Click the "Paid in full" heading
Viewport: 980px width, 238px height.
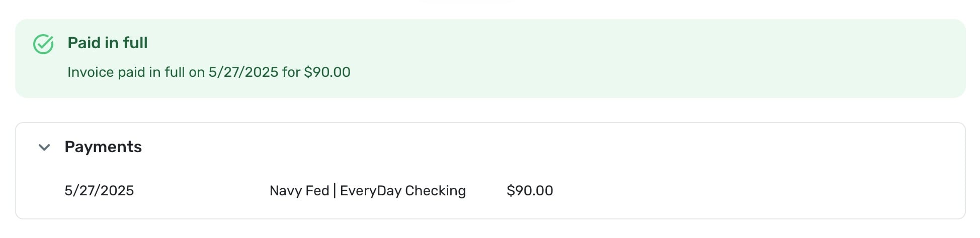tap(107, 43)
